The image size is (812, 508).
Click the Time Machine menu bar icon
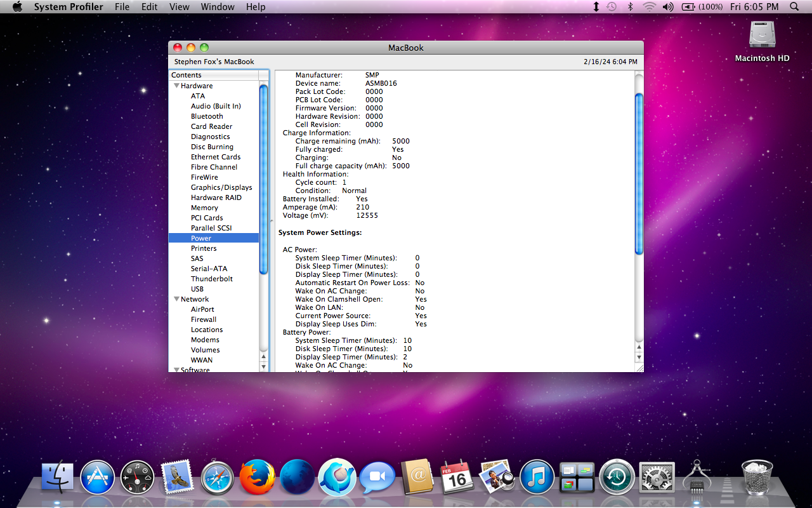[612, 7]
